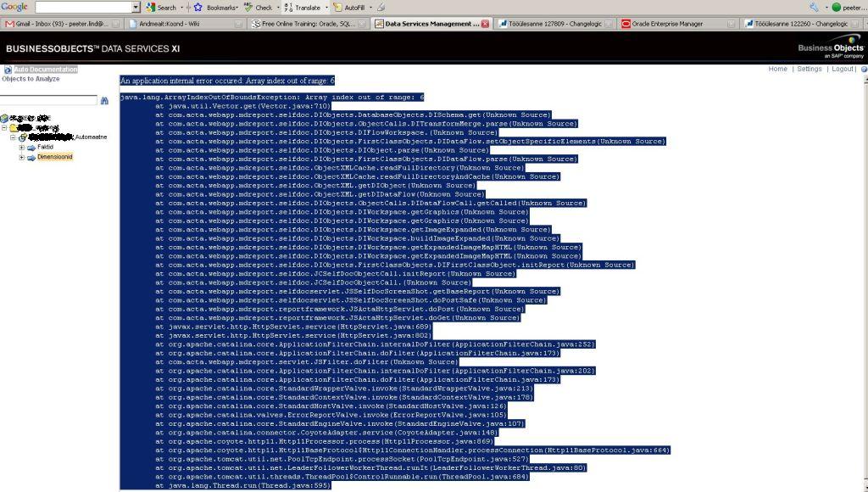Image resolution: width=868 pixels, height=492 pixels.
Task: Close the Data Services Management tab
Action: 485,24
